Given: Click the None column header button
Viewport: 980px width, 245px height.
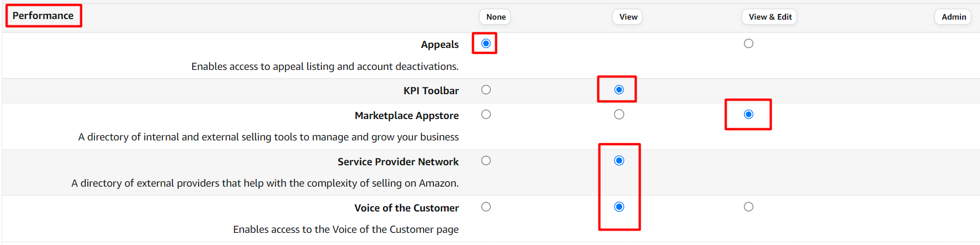Looking at the screenshot, I should tap(496, 17).
